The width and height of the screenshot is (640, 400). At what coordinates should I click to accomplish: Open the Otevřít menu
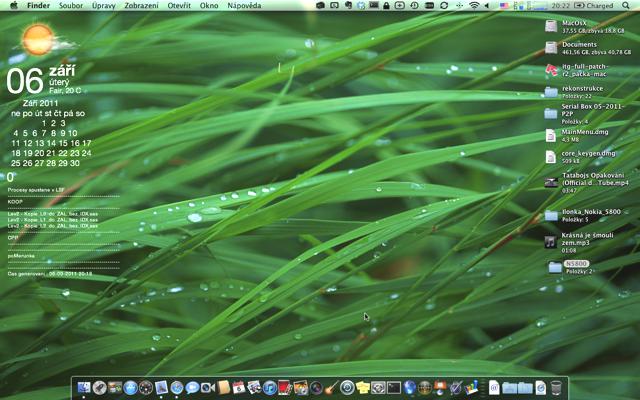[x=179, y=5]
